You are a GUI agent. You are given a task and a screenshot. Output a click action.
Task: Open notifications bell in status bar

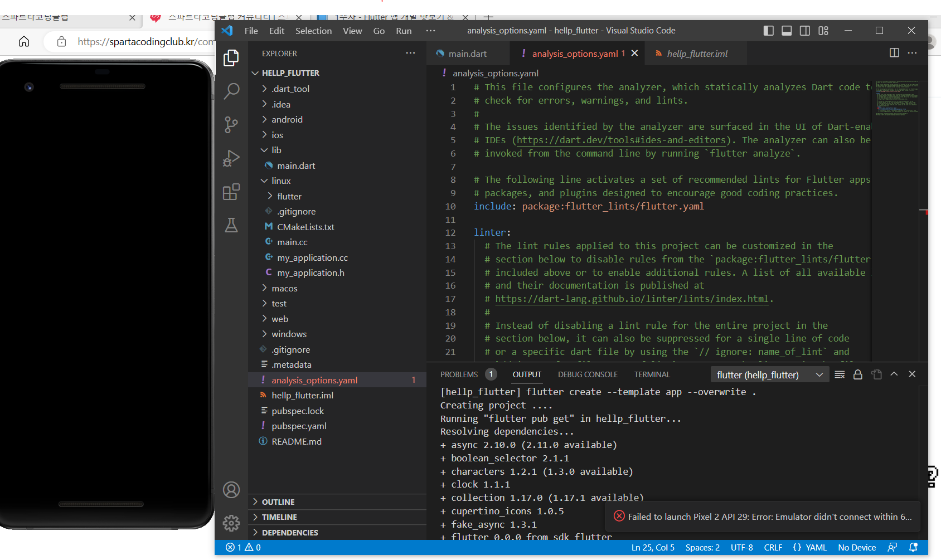913,548
